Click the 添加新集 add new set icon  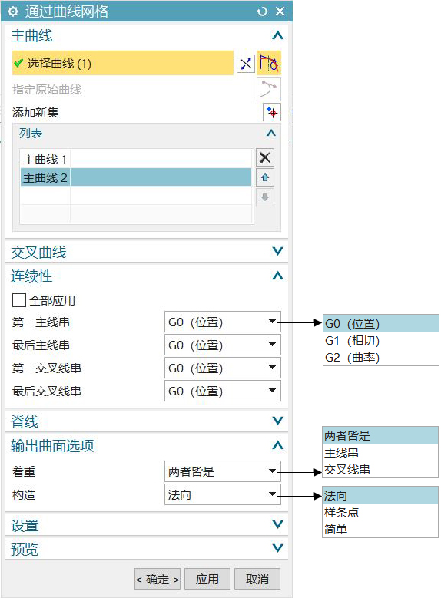(x=272, y=112)
